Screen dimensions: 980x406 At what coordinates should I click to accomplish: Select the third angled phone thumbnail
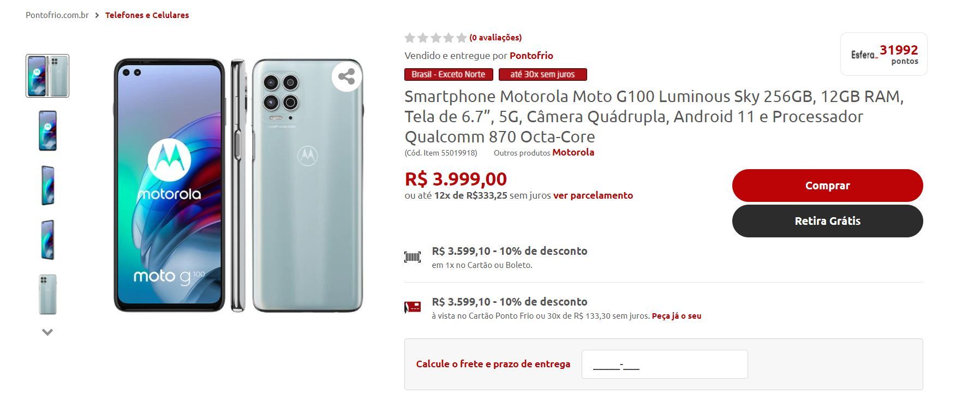(x=47, y=185)
